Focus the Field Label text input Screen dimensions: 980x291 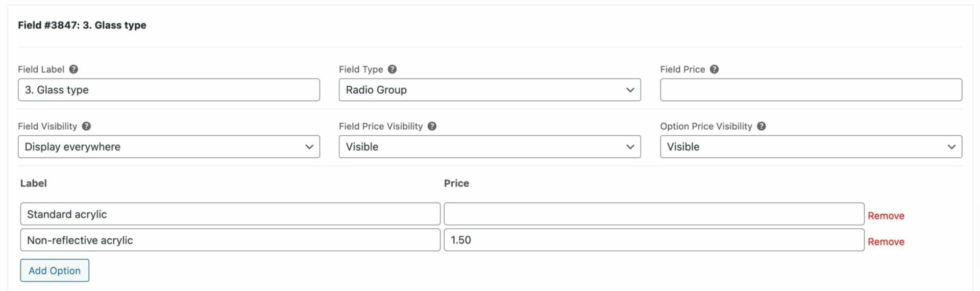point(169,90)
